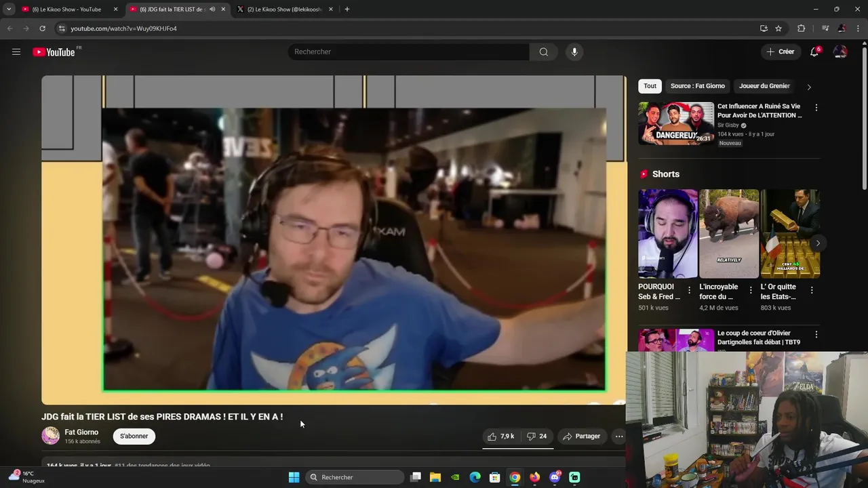868x488 pixels.
Task: Open the POURQUOI Seb & Fred short
Action: [667, 234]
